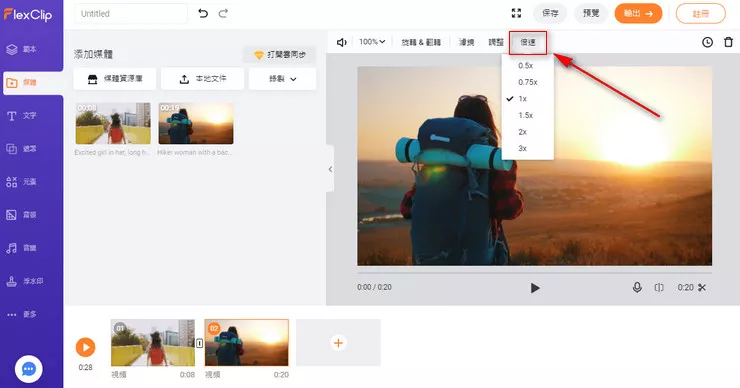The image size is (740, 388).
Task: Select the checked 1x speed option
Action: [528, 99]
